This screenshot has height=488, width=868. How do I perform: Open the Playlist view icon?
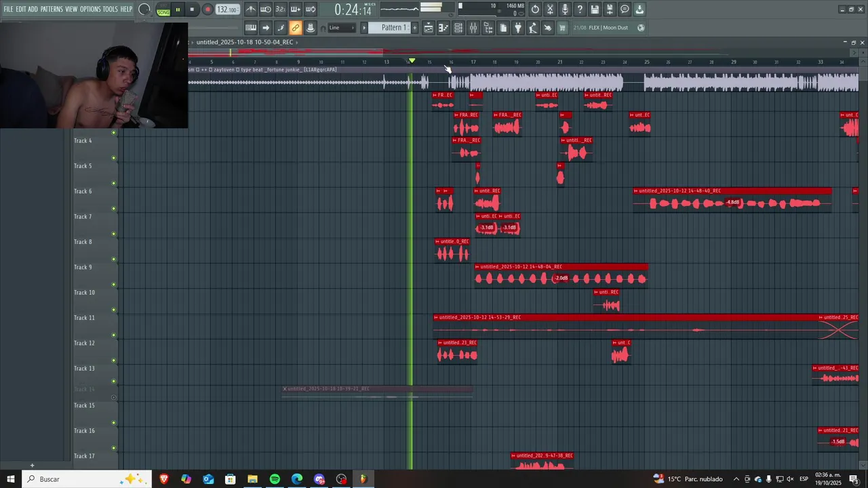(x=429, y=28)
